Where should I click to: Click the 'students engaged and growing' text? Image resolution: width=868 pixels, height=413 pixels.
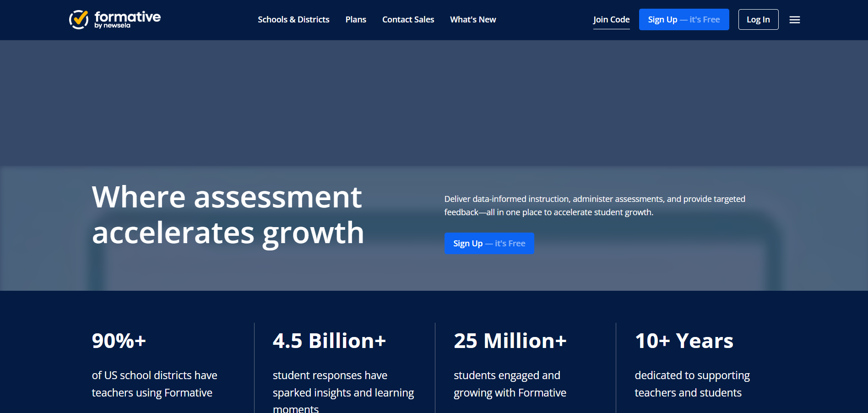[510, 384]
